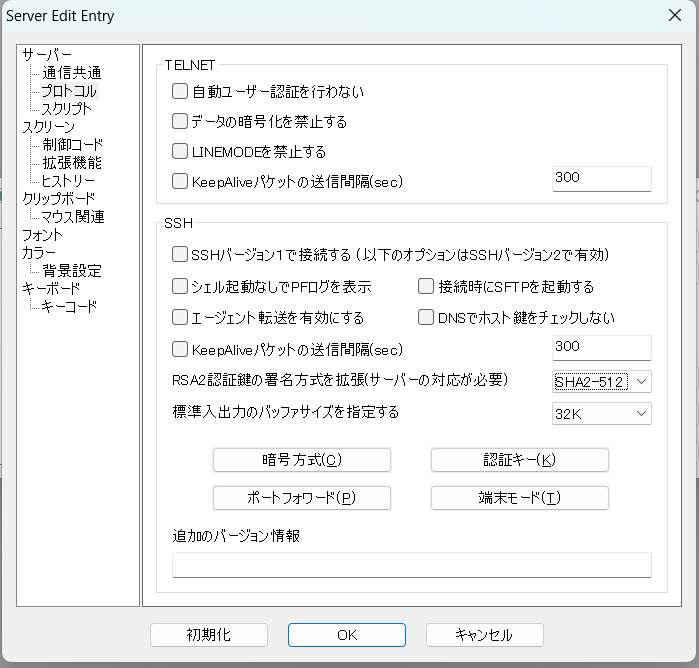This screenshot has width=699, height=668.
Task: Select サーバー in the settings tree
Action: pyautogui.click(x=47, y=55)
